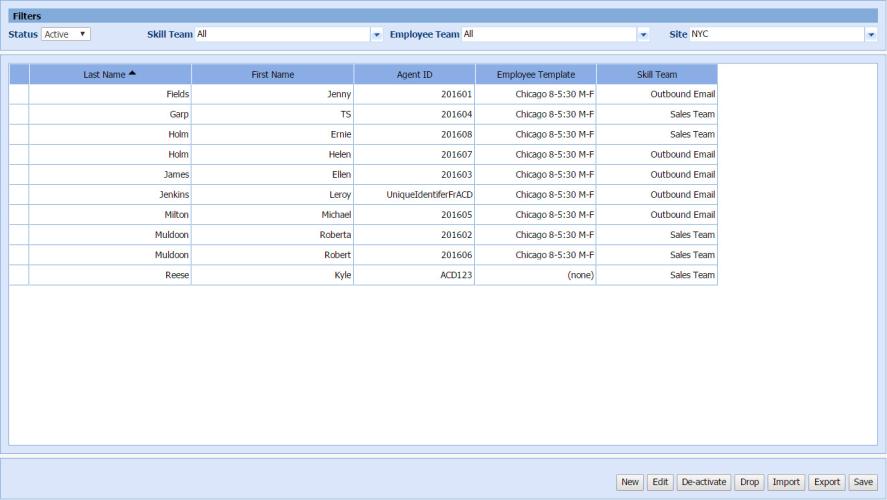Click the Agent ID column header
This screenshot has height=500, width=887.
[414, 74]
